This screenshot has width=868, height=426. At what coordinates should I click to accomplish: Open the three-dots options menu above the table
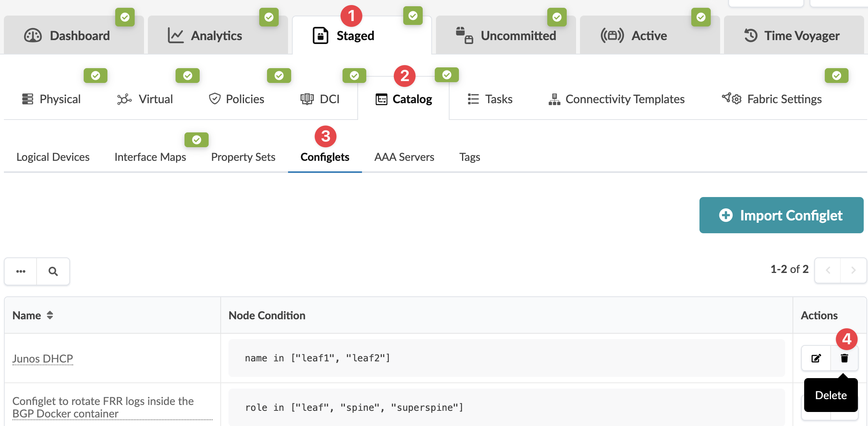coord(21,271)
